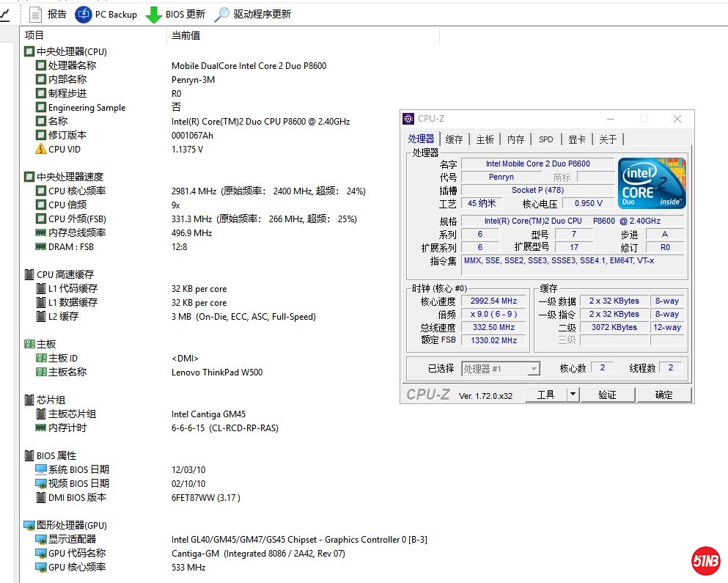
Task: Switch to the 缓存 tab in CPU-Z
Action: point(454,139)
